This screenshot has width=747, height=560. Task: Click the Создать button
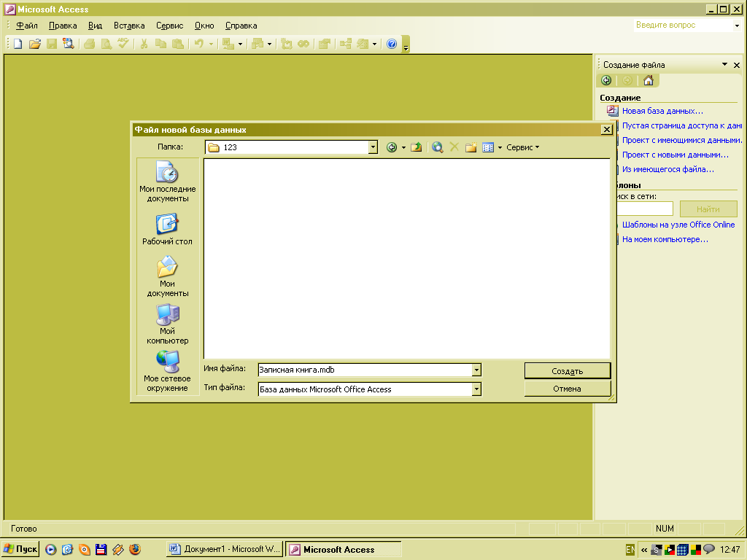(568, 371)
